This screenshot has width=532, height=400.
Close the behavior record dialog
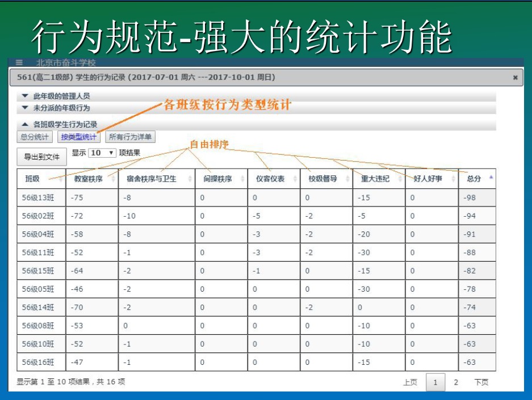515,78
